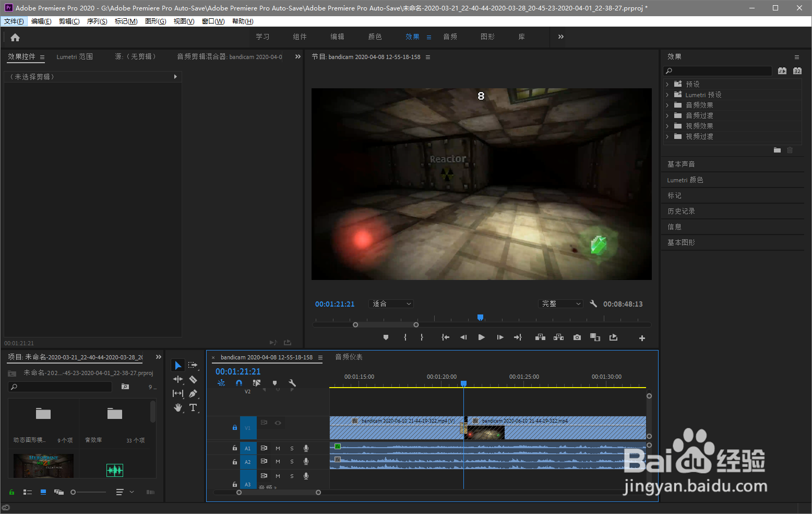
Task: Adjust project panel thumbnail zoom slider
Action: (89, 492)
